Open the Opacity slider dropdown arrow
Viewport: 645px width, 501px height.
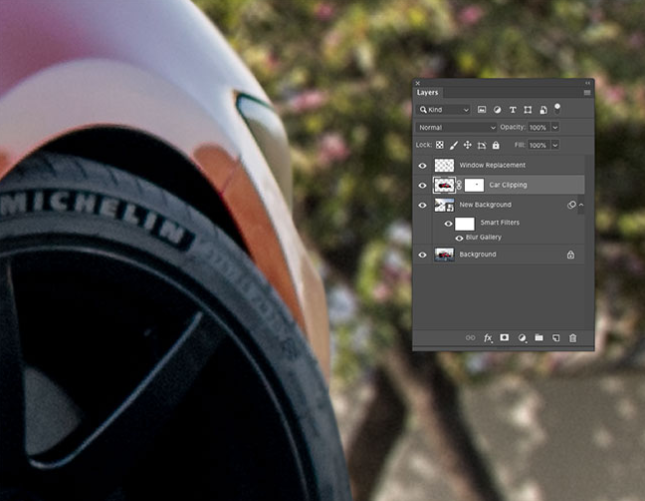coord(555,128)
